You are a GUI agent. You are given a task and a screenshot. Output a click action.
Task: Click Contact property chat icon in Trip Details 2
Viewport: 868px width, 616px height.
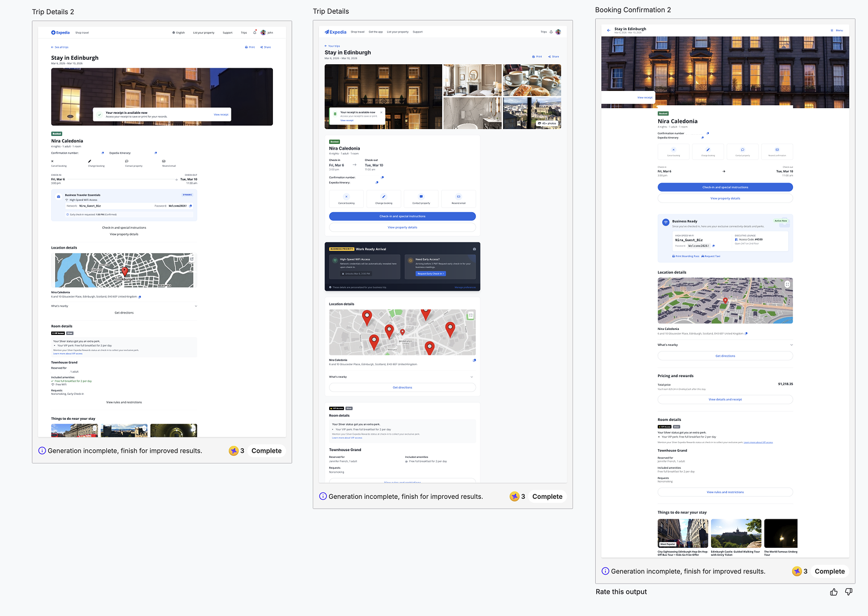click(127, 161)
